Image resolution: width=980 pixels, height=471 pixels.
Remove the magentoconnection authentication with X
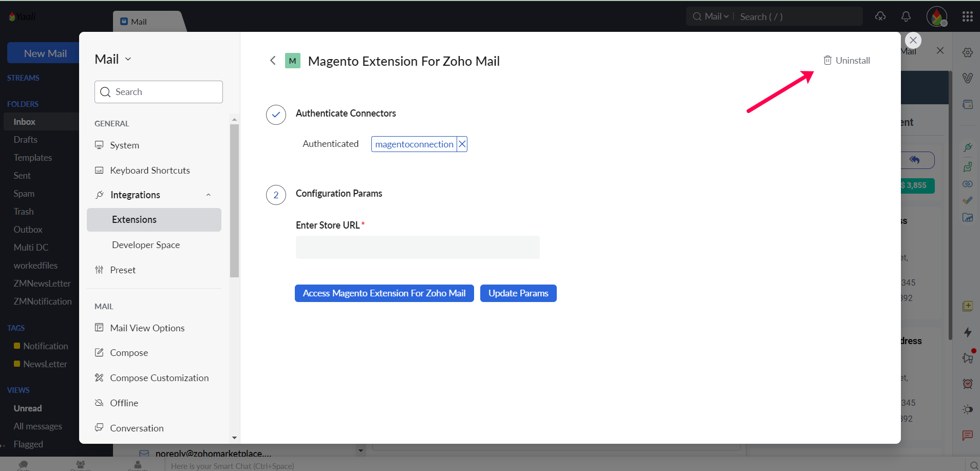click(462, 144)
